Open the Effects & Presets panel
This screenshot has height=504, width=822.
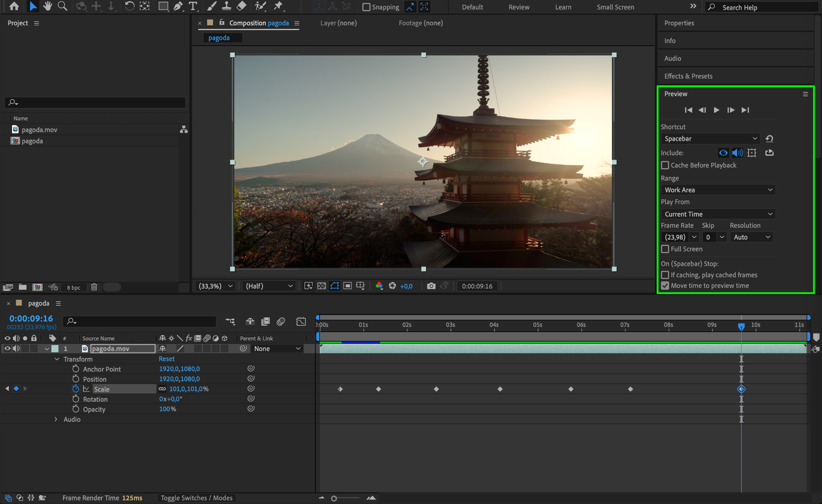(688, 76)
